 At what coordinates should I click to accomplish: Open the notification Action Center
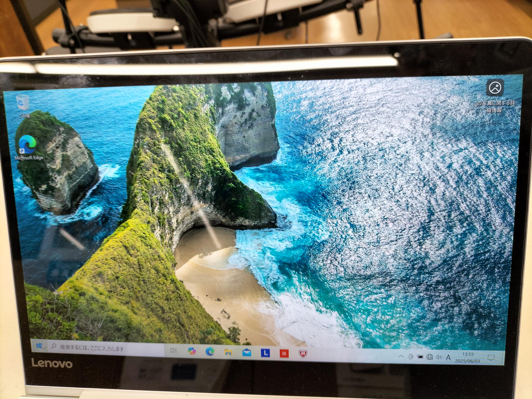click(x=491, y=358)
